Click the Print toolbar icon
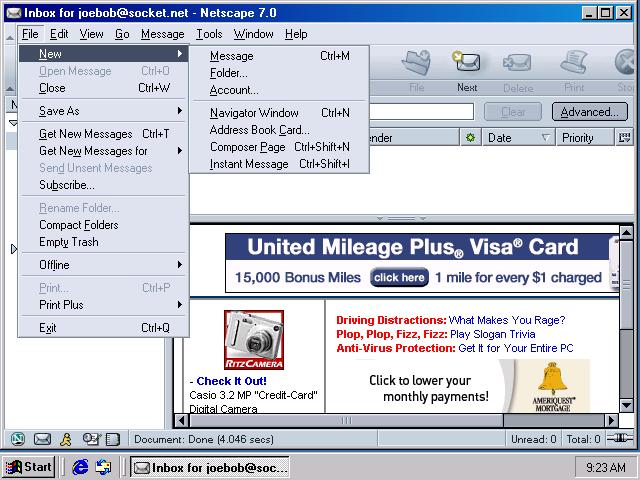640x480 pixels. (573, 62)
